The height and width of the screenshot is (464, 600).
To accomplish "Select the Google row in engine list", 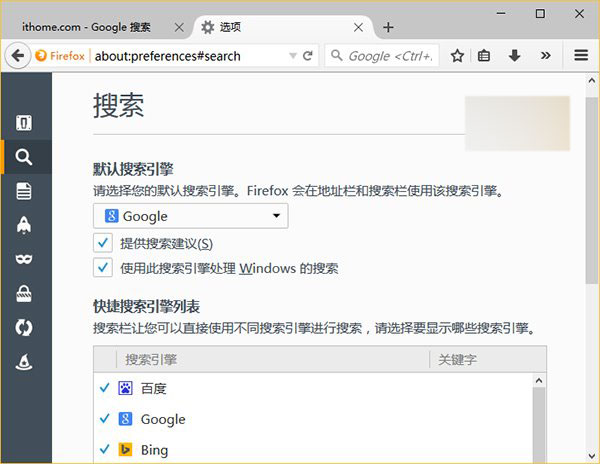I will 313,419.
